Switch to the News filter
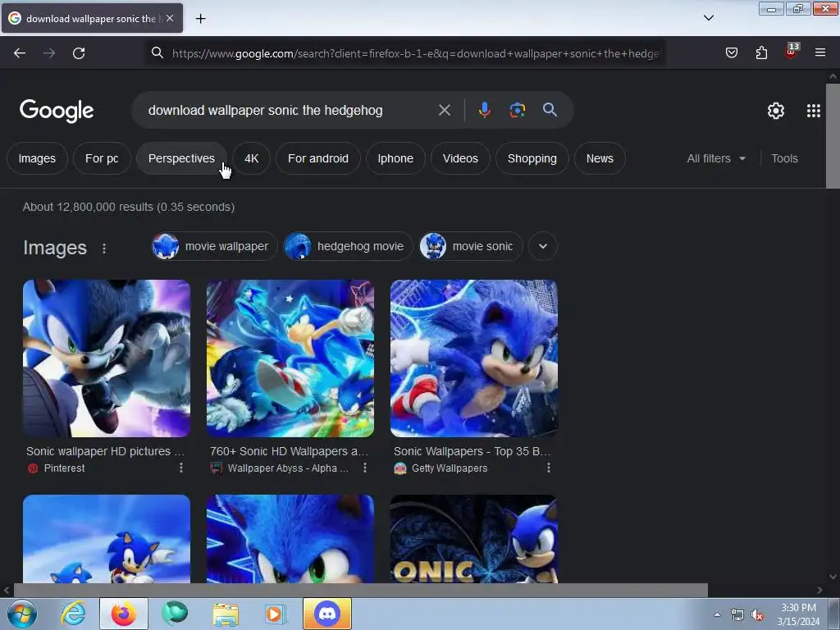The image size is (840, 630). [x=600, y=158]
